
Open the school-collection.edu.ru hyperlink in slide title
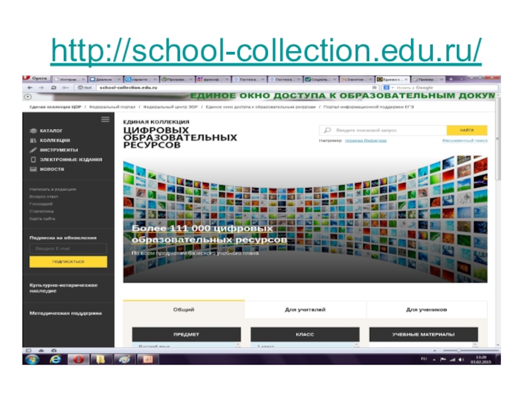point(266,51)
